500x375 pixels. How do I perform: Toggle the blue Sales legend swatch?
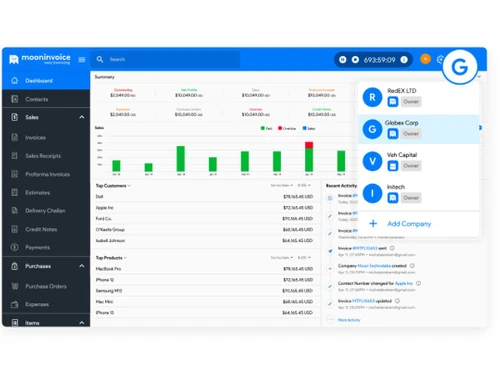pyautogui.click(x=304, y=128)
